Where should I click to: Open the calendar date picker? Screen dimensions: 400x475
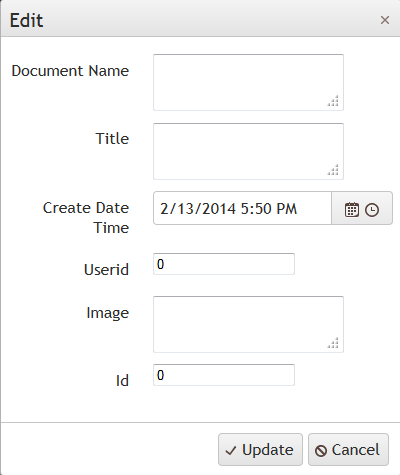click(x=351, y=210)
